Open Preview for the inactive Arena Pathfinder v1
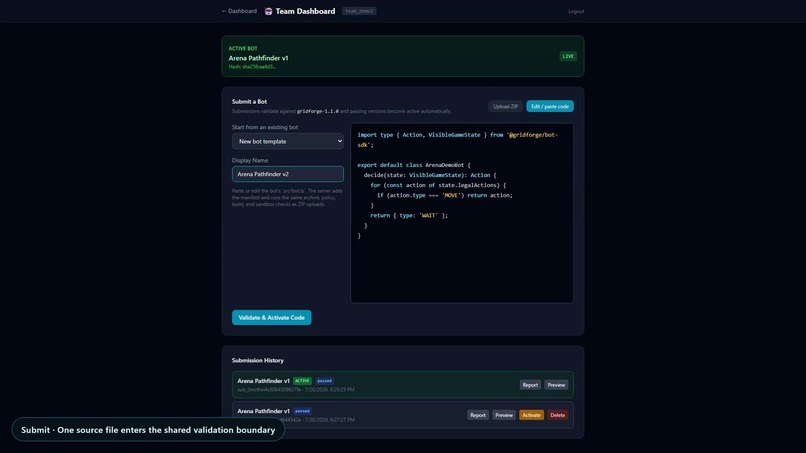 coord(504,415)
